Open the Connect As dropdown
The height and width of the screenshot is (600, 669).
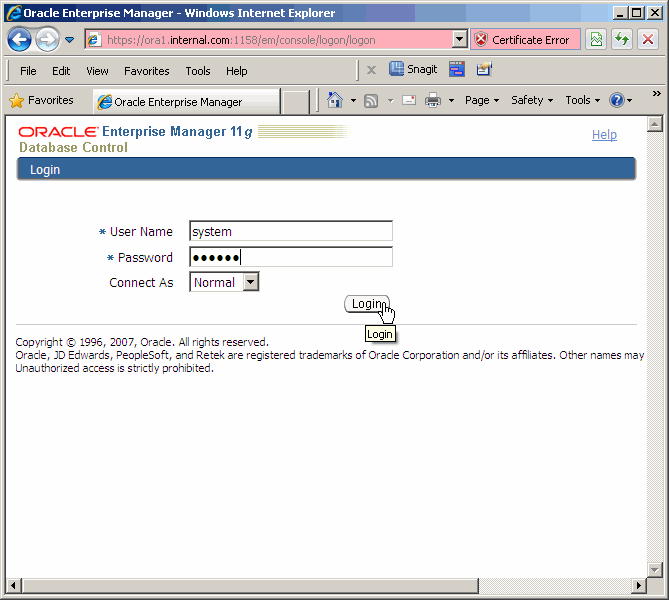pyautogui.click(x=250, y=283)
